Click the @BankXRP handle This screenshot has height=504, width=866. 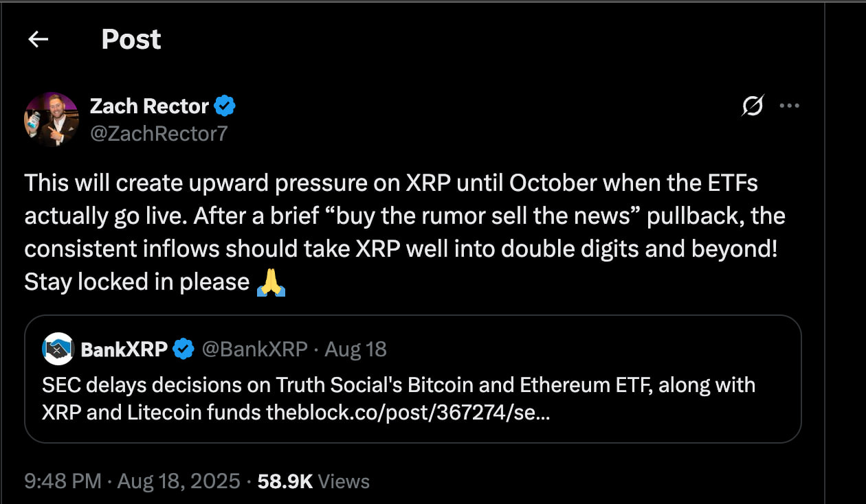tap(254, 349)
